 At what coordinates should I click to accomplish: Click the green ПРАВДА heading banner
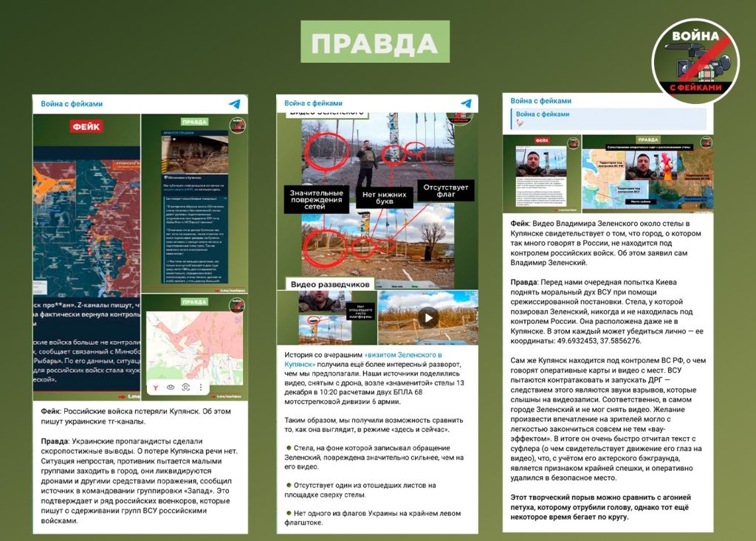point(375,41)
